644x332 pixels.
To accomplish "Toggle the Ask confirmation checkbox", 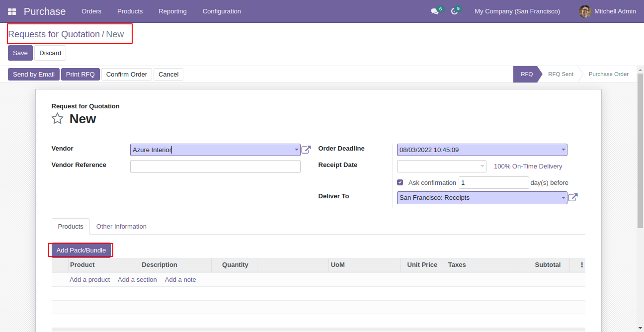I will tap(400, 182).
